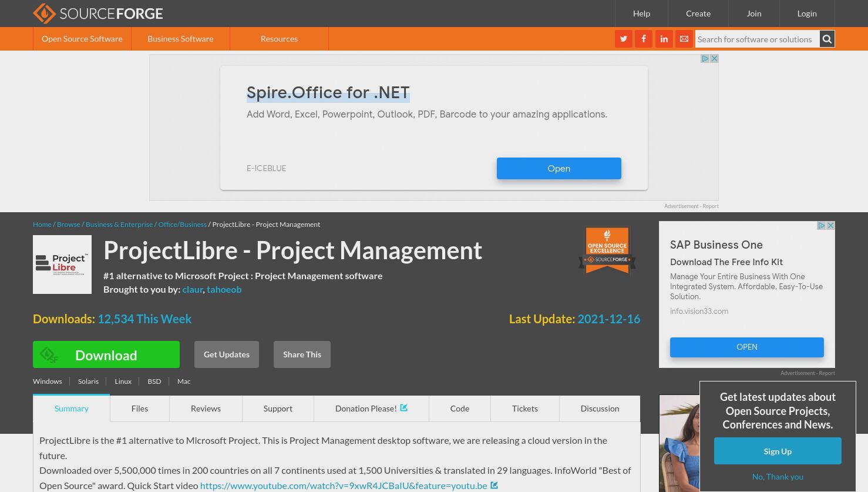Switch to the Tickets tab

coord(525,409)
